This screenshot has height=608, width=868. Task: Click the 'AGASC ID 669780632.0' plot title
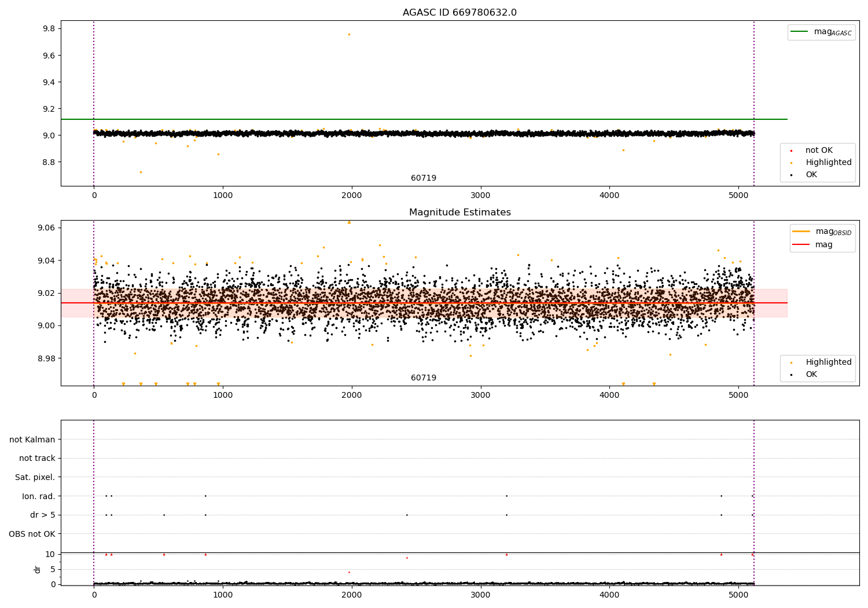click(459, 13)
